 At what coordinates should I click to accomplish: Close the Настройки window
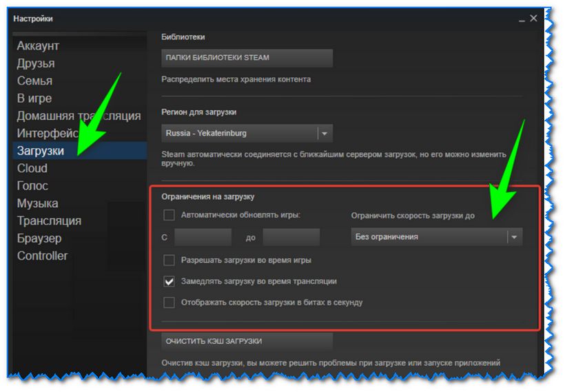click(x=534, y=18)
